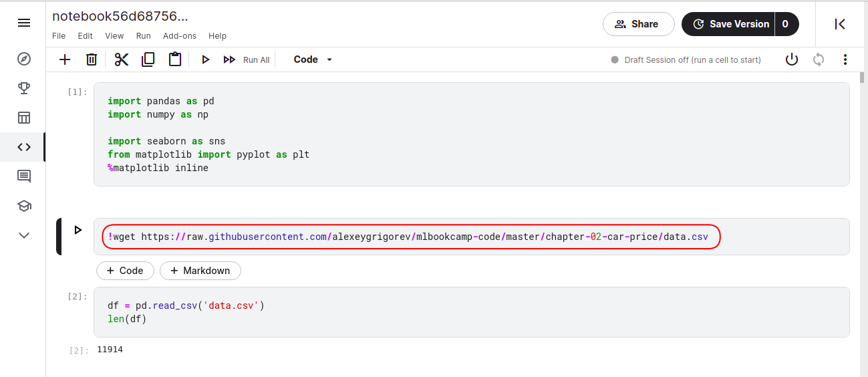Open Datasets table icon in sidebar
Image resolution: width=868 pixels, height=377 pixels.
point(24,118)
